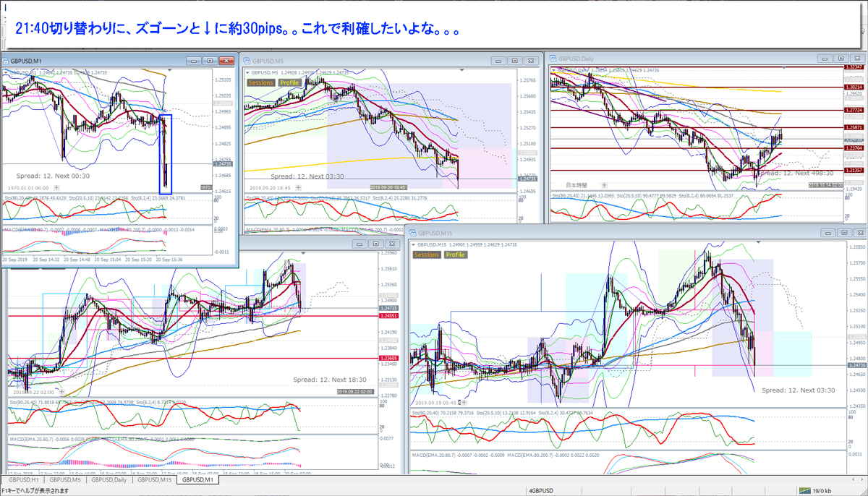Viewport: 868px width, 496px height.
Task: Click the '1970.01.01 06:00' label in M1 chart
Action: pyautogui.click(x=29, y=187)
